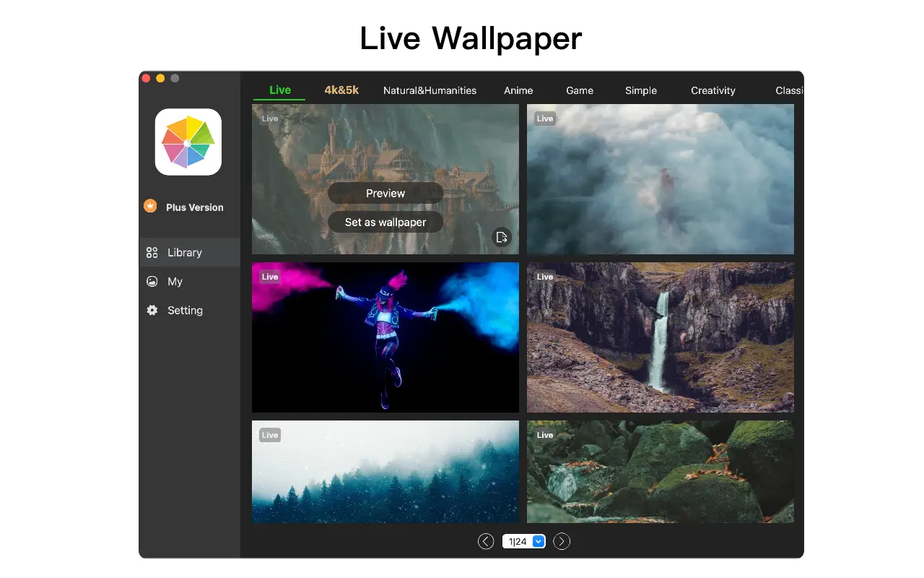
Task: Click Live badge on cloudy wallpaper
Action: pyautogui.click(x=545, y=118)
